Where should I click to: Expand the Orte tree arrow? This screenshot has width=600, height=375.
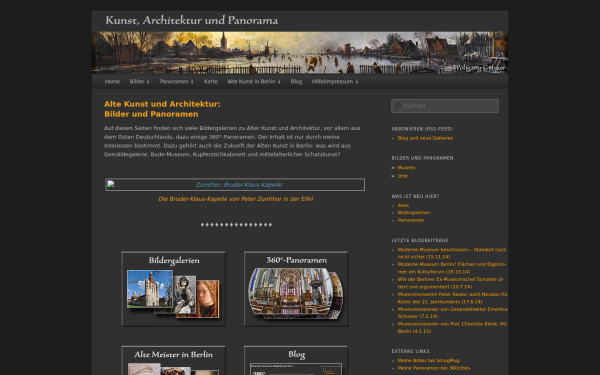pos(393,176)
